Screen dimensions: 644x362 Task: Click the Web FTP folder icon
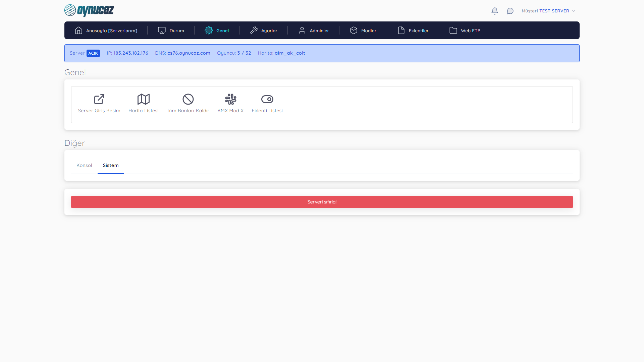pos(453,31)
